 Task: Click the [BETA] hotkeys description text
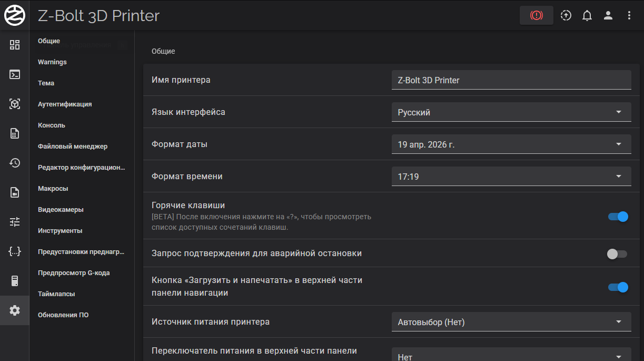pos(261,222)
